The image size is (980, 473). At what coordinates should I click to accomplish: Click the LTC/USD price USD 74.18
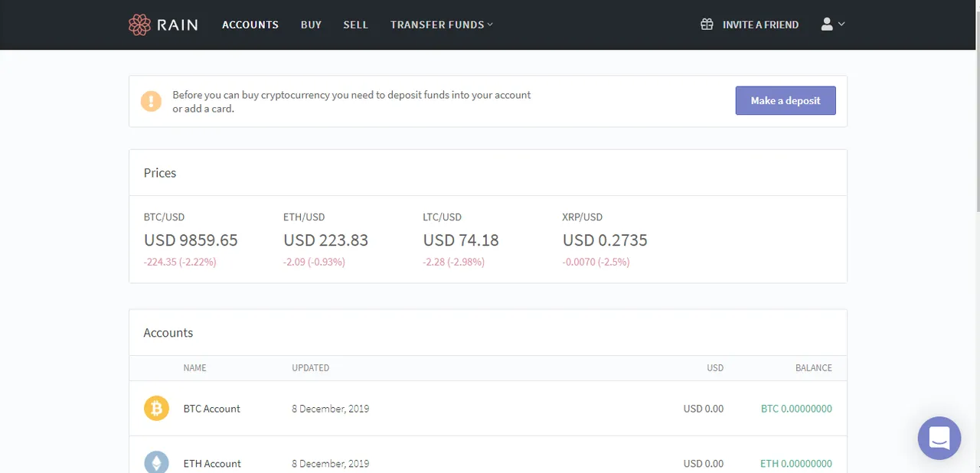coord(461,240)
